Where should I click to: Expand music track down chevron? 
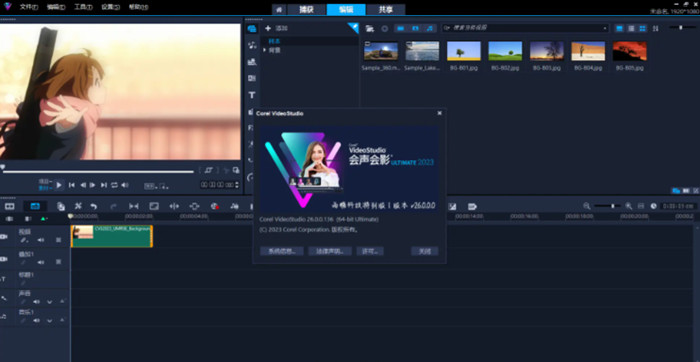(50, 320)
